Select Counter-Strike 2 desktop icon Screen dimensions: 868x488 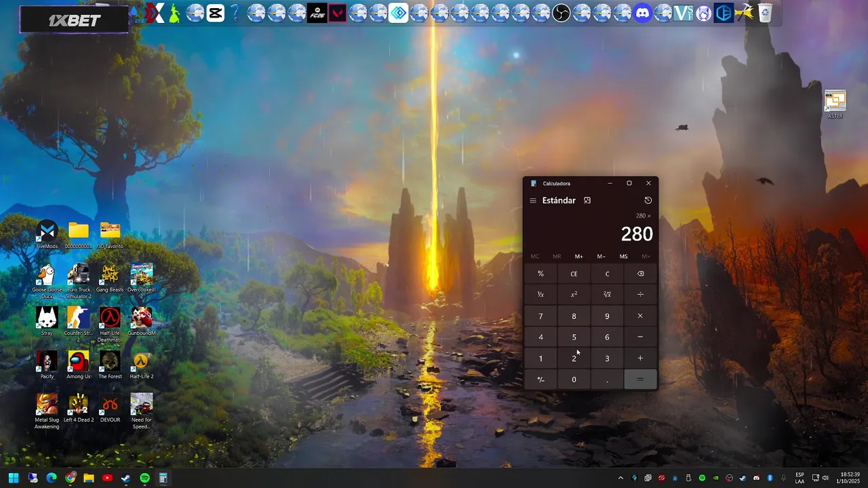[x=78, y=325]
